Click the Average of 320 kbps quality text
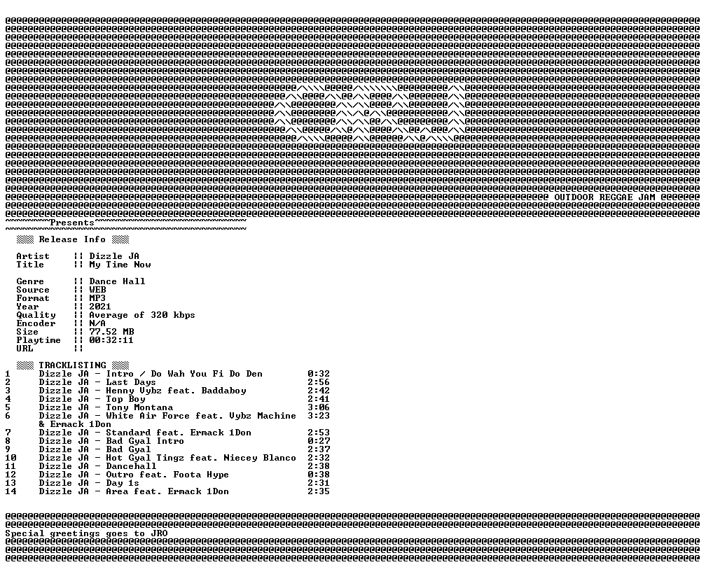This screenshot has height=588, width=706. (x=141, y=316)
